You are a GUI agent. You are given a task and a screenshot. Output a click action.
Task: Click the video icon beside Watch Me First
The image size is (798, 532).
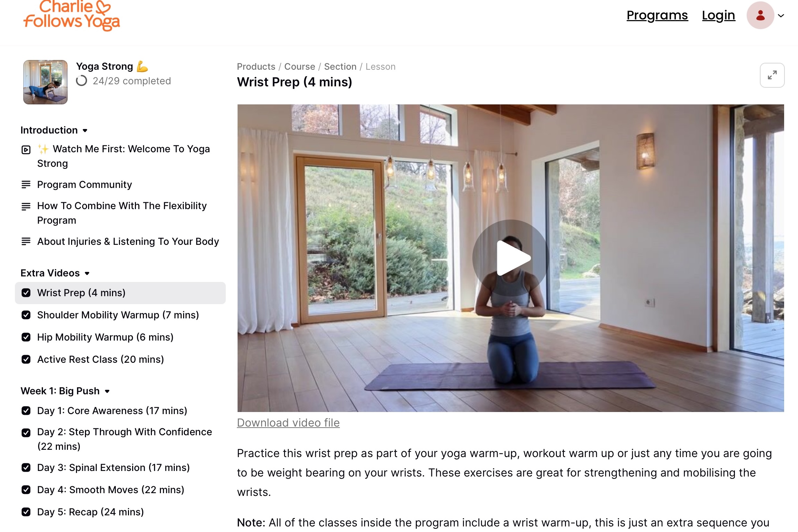(26, 149)
